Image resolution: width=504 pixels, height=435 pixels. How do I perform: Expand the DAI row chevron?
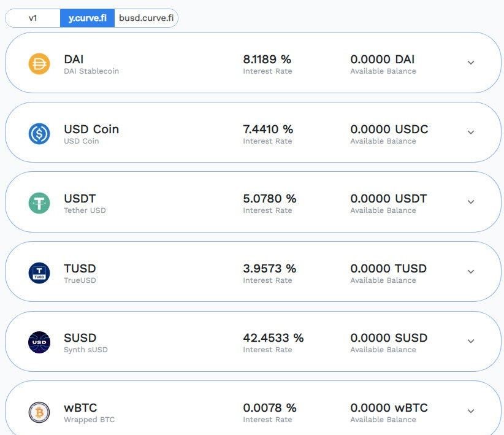click(471, 63)
